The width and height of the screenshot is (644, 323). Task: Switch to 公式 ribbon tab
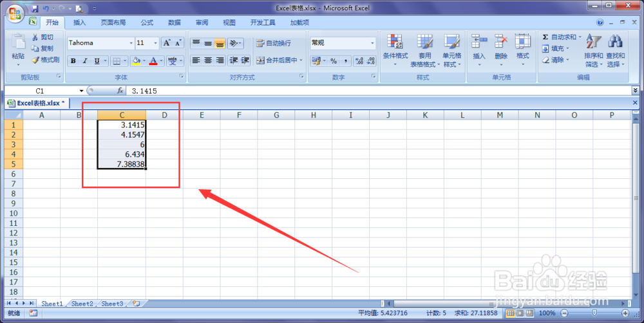[x=147, y=23]
